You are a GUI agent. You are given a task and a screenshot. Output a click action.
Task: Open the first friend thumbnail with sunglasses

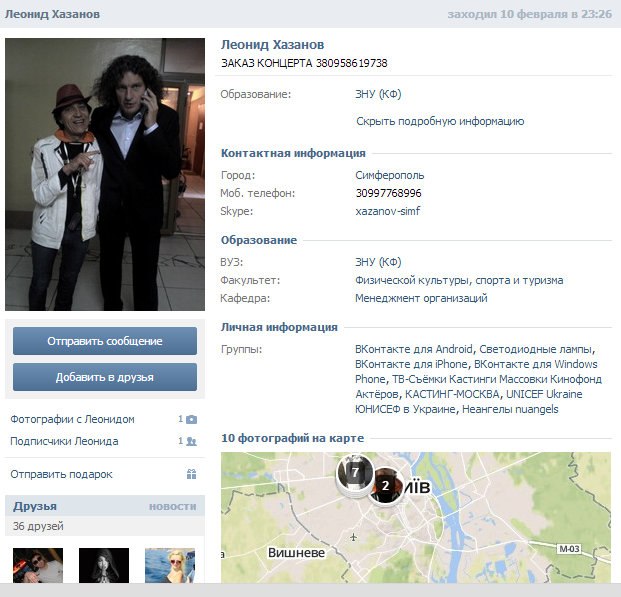tap(38, 565)
